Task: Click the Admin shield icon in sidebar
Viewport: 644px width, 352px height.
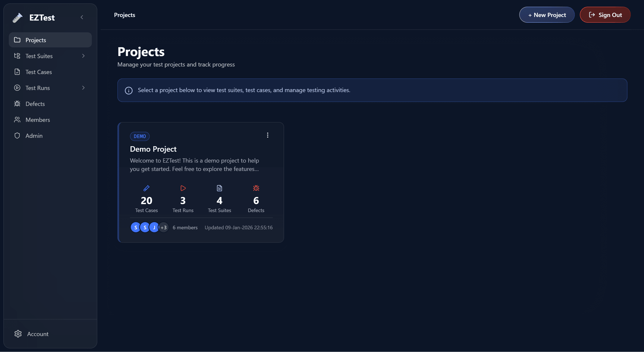Action: 17,136
